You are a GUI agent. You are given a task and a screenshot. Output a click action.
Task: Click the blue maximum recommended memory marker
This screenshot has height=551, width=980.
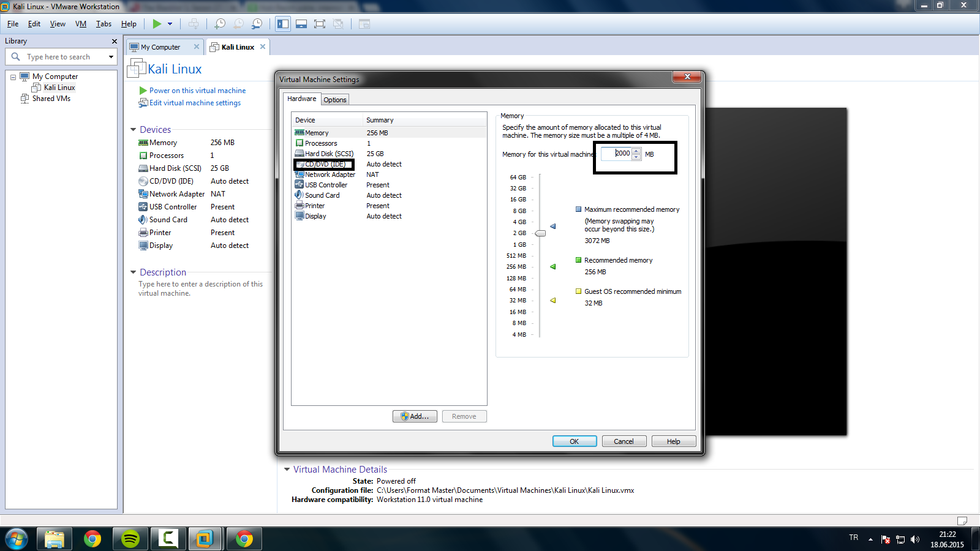[x=553, y=227]
